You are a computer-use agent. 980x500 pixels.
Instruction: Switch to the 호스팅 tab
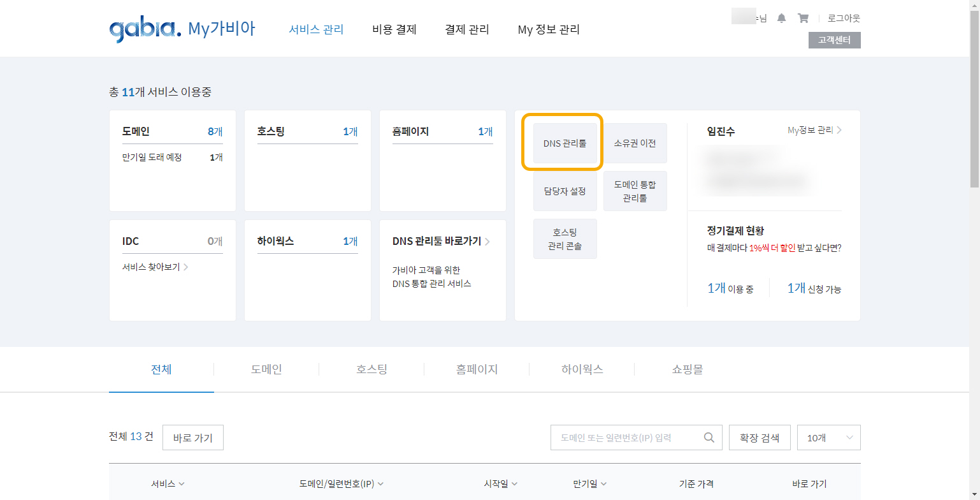click(x=371, y=369)
